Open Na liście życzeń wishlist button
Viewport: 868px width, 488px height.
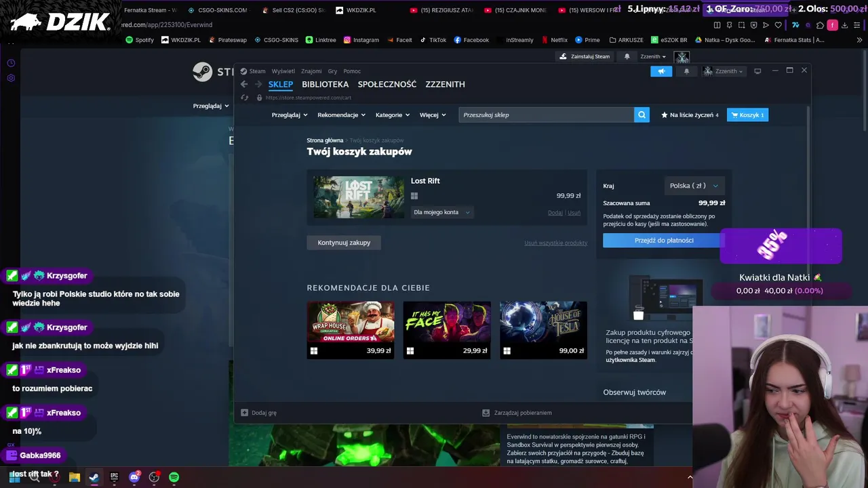click(x=690, y=115)
